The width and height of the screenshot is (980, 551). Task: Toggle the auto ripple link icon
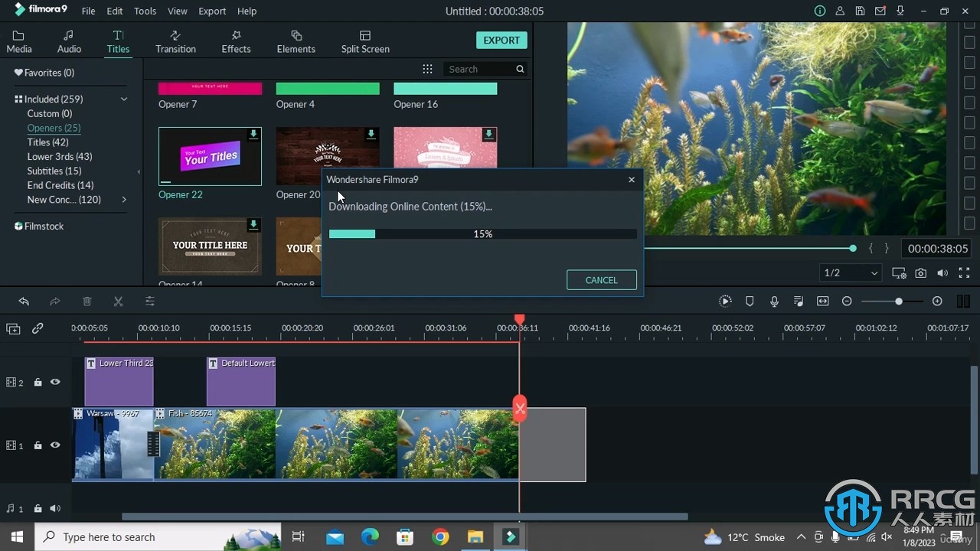point(38,328)
